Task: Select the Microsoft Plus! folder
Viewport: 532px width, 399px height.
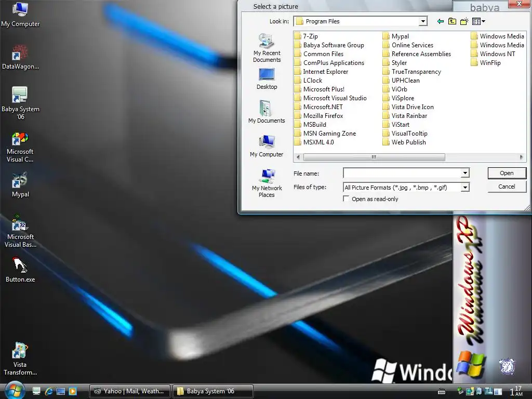Action: [320, 89]
